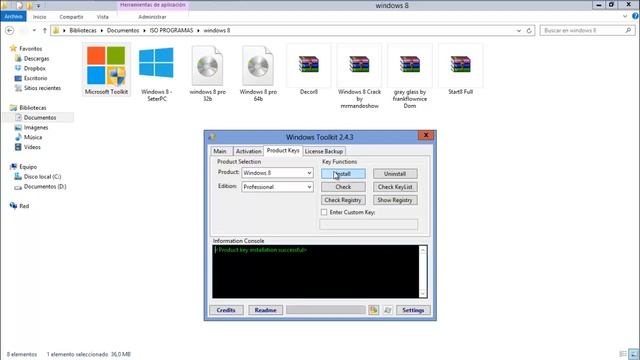This screenshot has height=360, width=640.
Task: Open Documentos (D:) drive
Action: (x=40, y=187)
